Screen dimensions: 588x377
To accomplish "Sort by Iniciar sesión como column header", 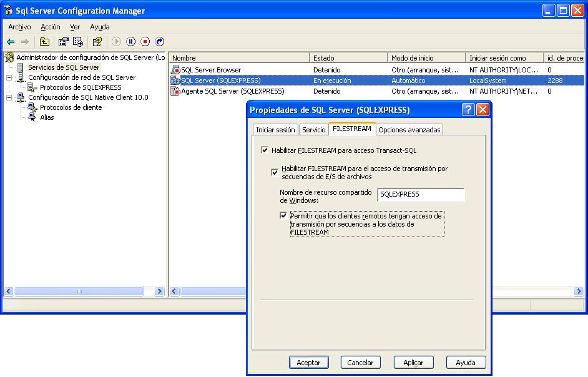I will pyautogui.click(x=504, y=58).
